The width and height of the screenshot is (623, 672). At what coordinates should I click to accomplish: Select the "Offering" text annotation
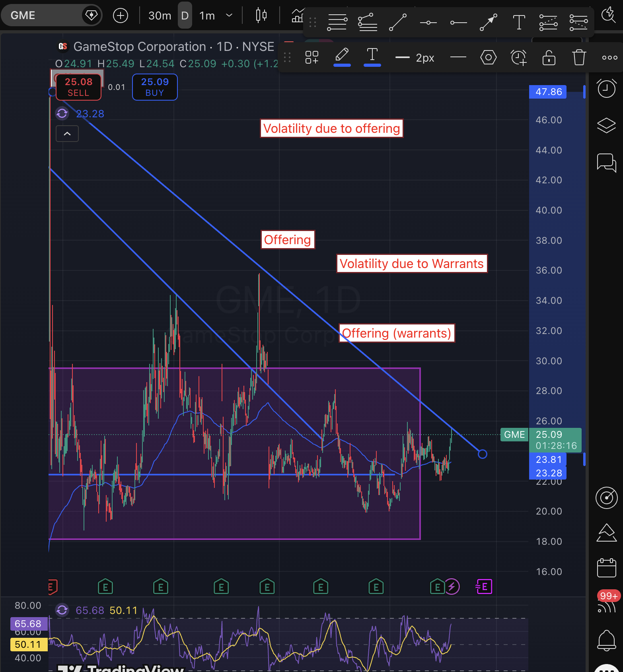point(288,240)
